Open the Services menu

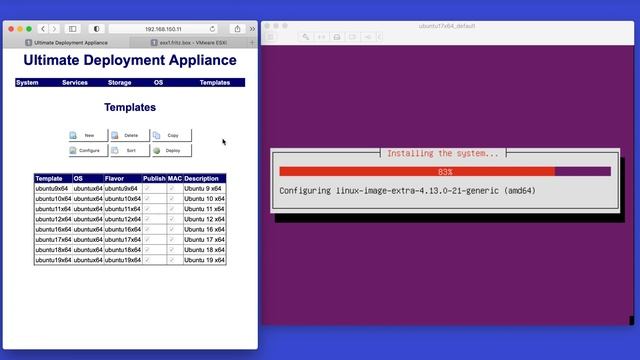click(75, 82)
